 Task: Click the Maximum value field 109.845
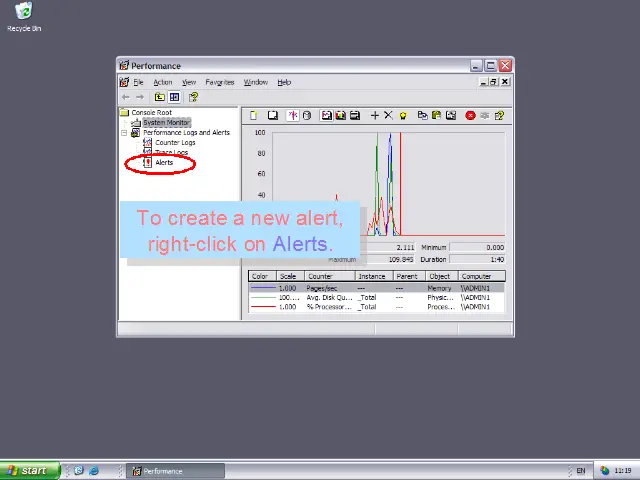coord(390,260)
